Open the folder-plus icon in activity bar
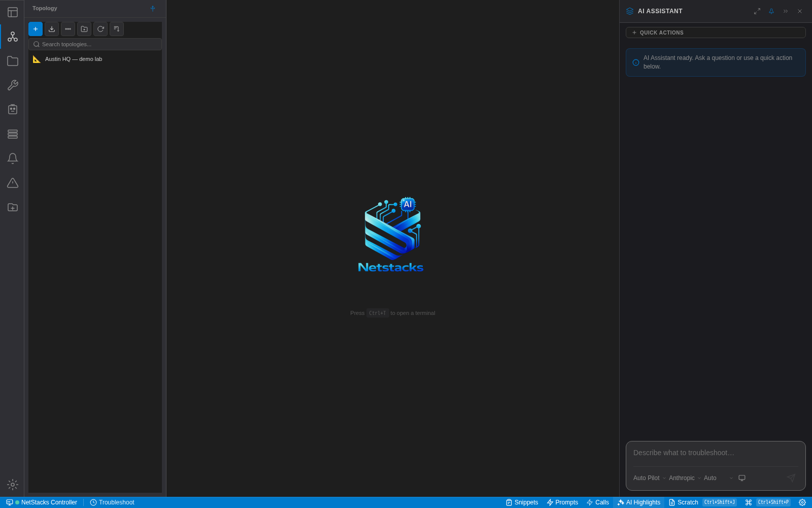Viewport: 812px width, 508px height. [x=13, y=207]
